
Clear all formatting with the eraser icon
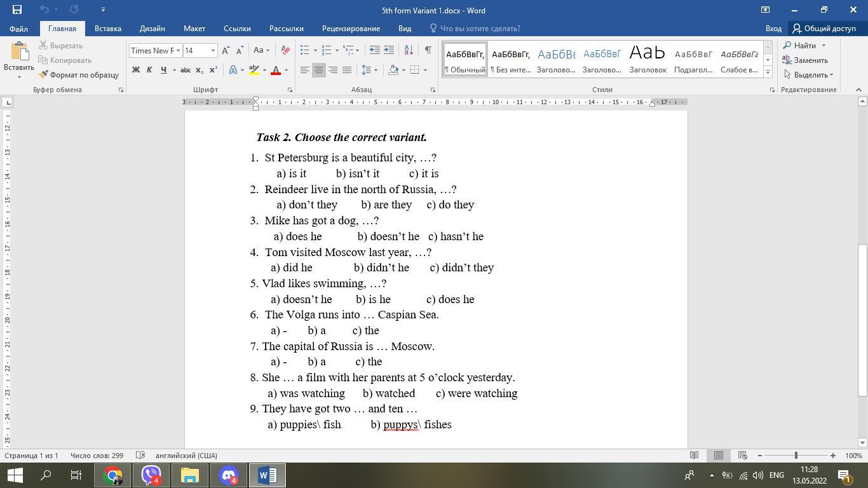[x=285, y=51]
